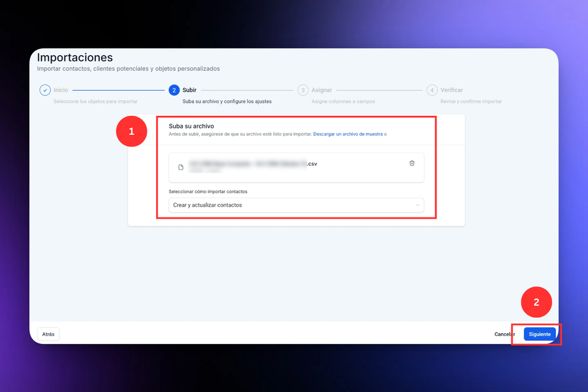
Task: Click the Siguiente button
Action: 539,334
